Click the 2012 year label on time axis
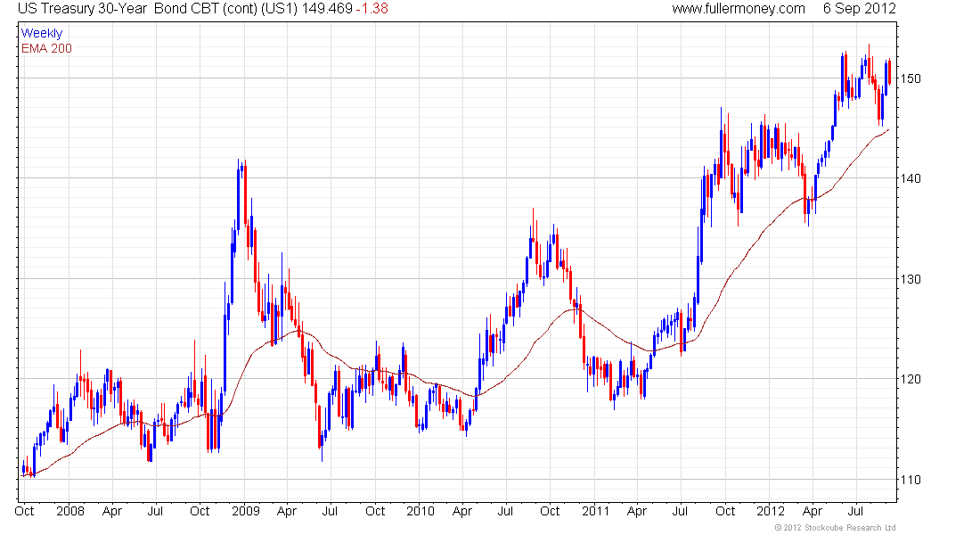 [771, 511]
